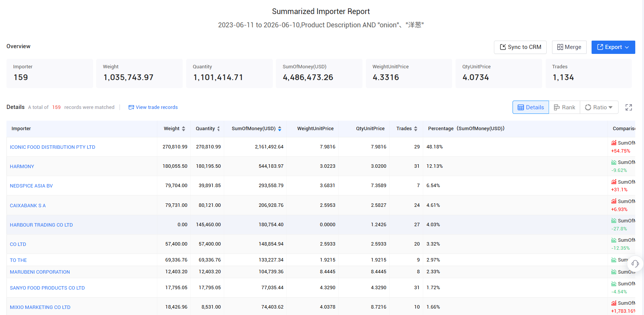Click the Merge button

click(x=569, y=47)
